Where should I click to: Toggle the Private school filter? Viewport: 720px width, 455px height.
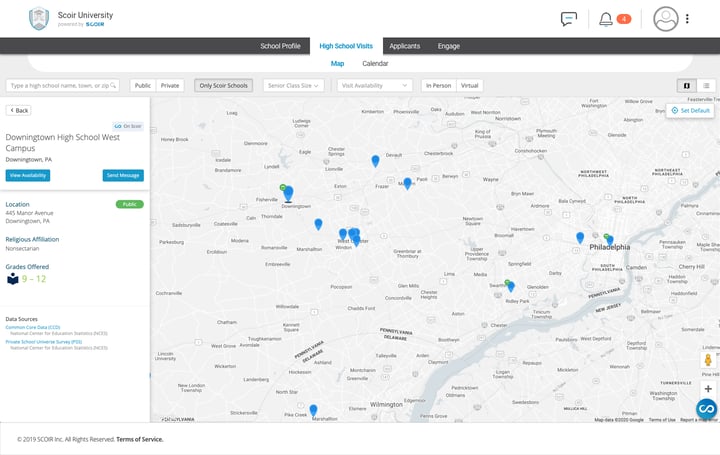tap(170, 86)
